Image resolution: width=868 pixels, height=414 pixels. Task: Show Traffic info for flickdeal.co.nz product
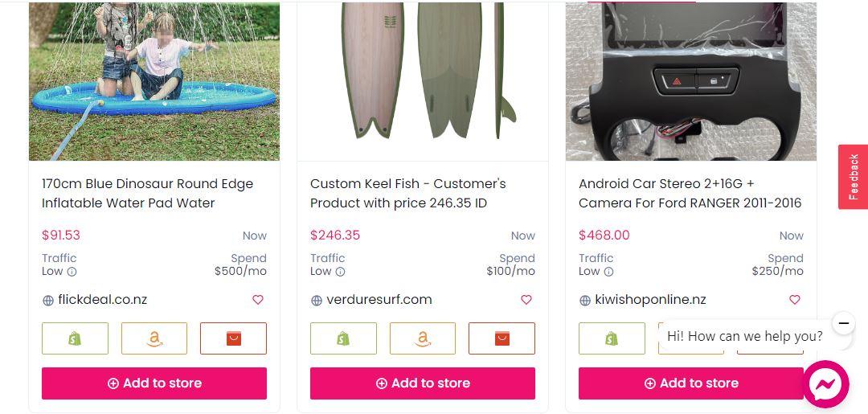72,272
